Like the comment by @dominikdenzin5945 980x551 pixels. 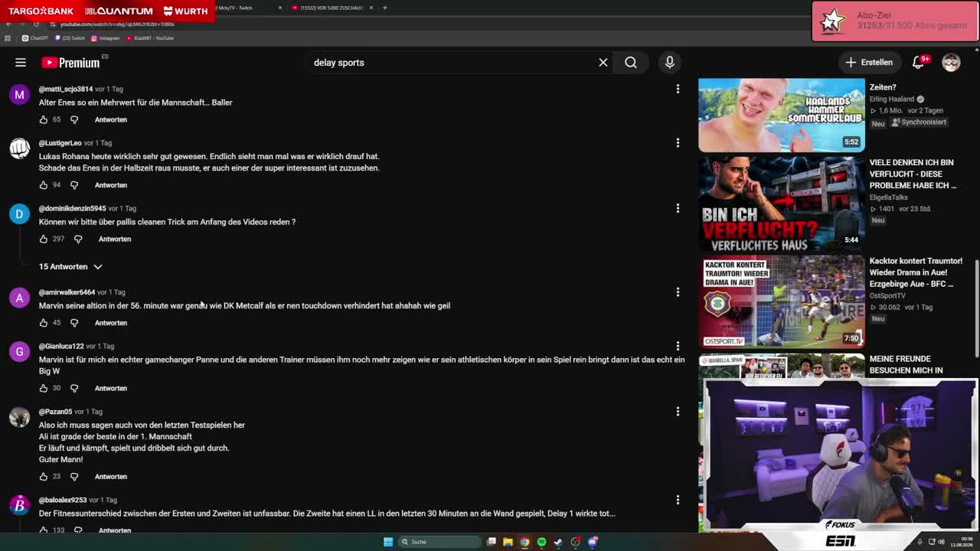[44, 239]
